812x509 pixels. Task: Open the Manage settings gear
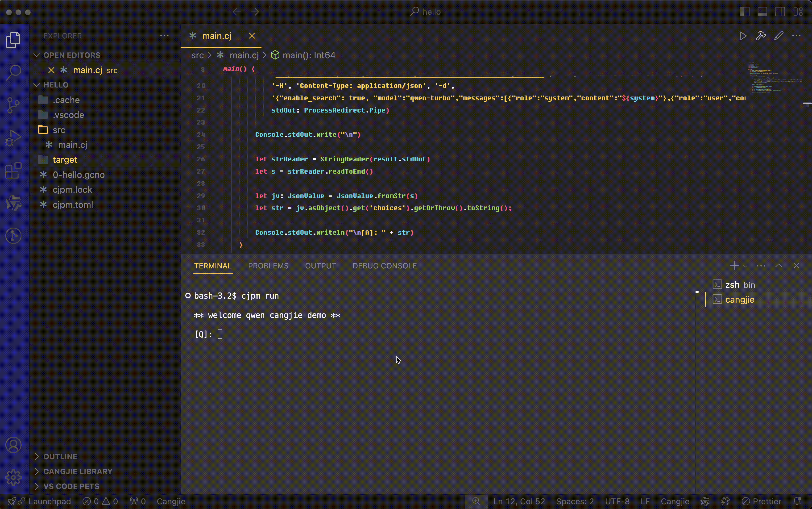point(13,477)
